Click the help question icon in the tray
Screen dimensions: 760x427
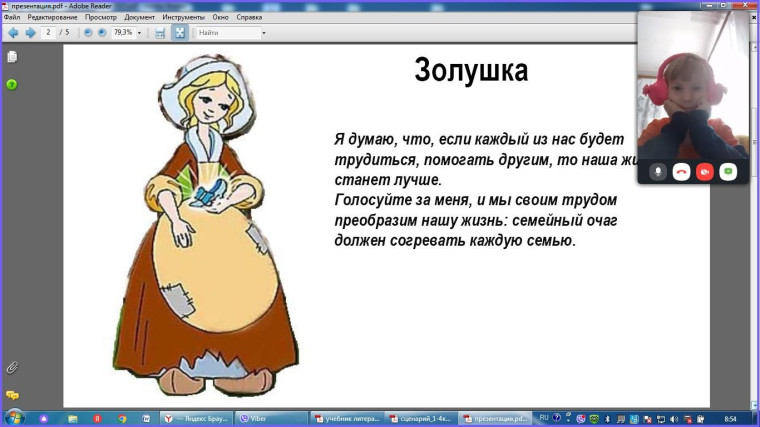point(556,418)
